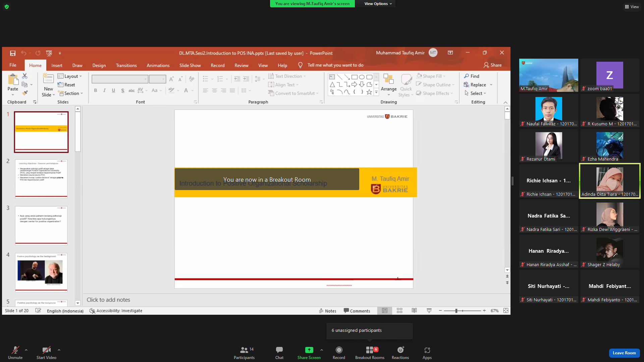Switch to the Animations tab
The height and width of the screenshot is (362, 644).
coord(158,65)
